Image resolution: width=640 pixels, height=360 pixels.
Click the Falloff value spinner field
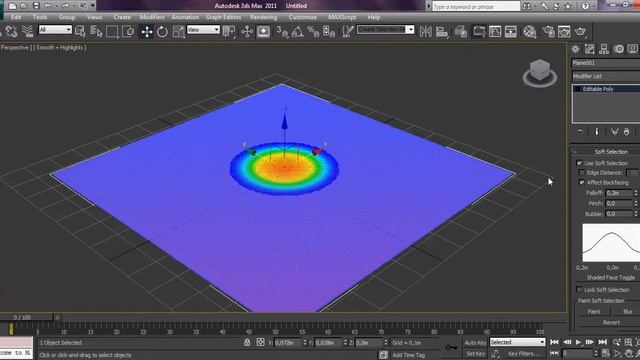tap(619, 193)
